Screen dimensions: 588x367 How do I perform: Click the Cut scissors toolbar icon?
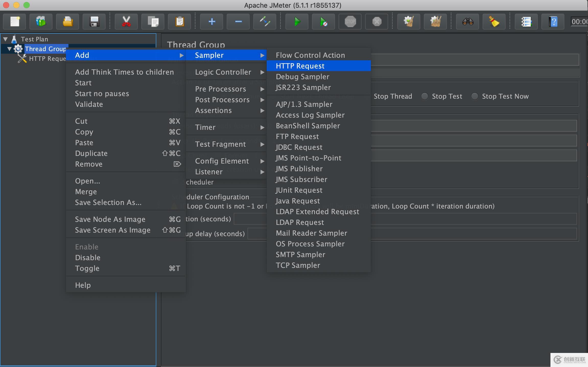126,22
